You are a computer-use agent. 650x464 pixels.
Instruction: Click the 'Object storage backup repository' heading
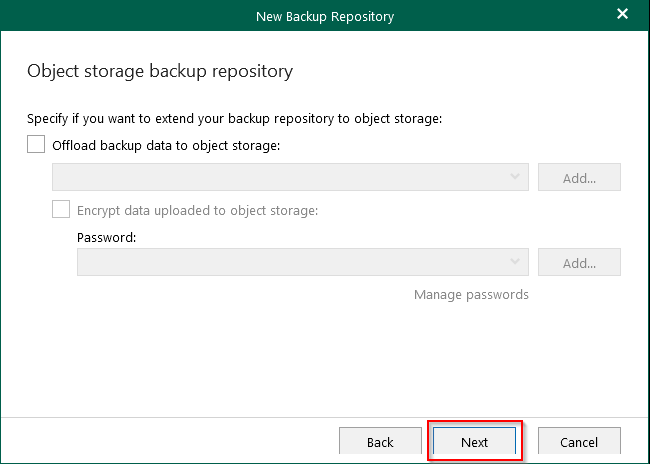(x=160, y=71)
